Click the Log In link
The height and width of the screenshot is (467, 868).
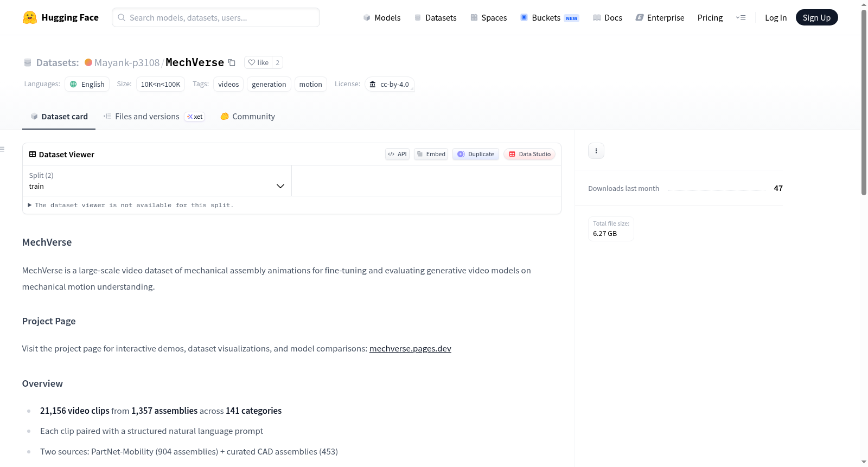click(776, 17)
